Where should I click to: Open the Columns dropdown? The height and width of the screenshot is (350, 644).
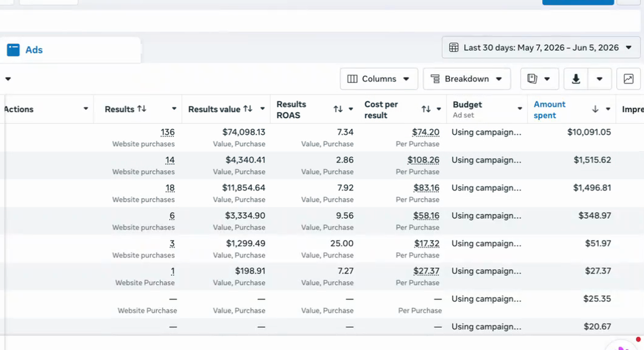coord(379,79)
